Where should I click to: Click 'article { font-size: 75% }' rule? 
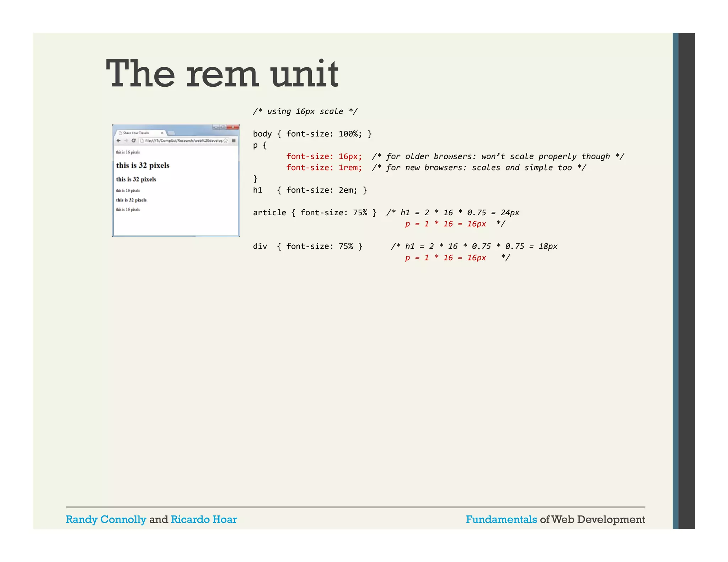[x=315, y=212]
